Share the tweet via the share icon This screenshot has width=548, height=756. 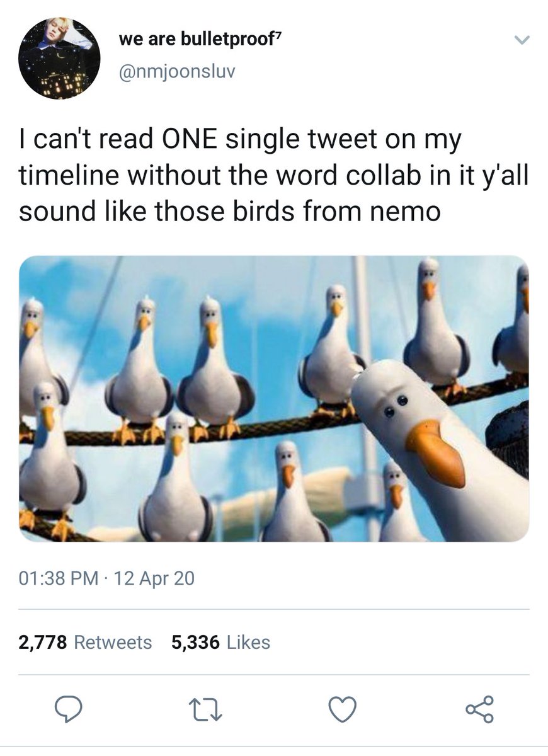[480, 709]
